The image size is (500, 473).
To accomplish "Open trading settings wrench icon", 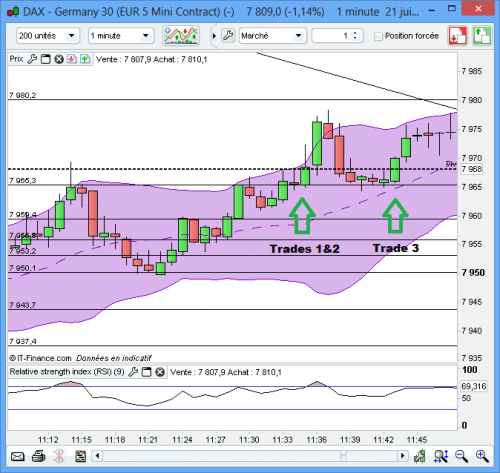I will [228, 35].
